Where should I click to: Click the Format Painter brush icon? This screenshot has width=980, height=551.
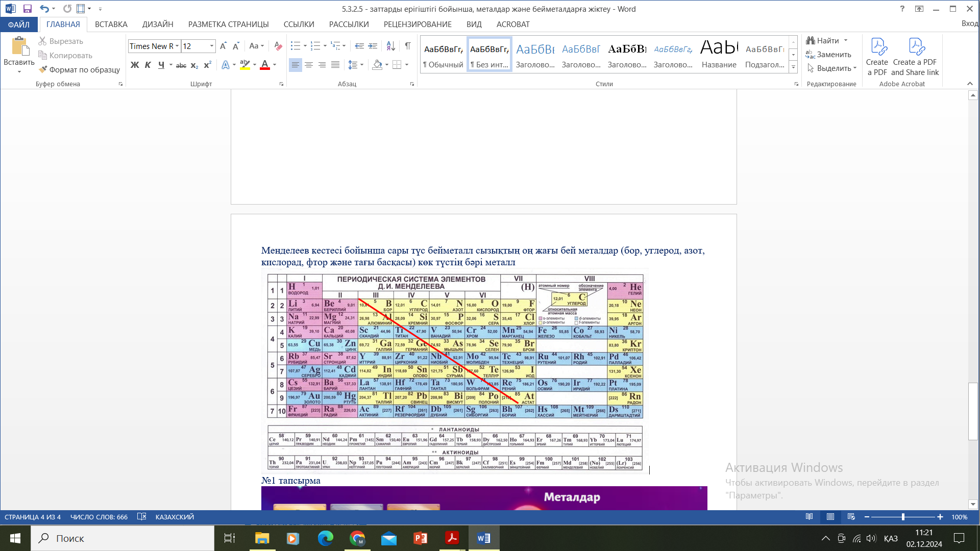(43, 69)
